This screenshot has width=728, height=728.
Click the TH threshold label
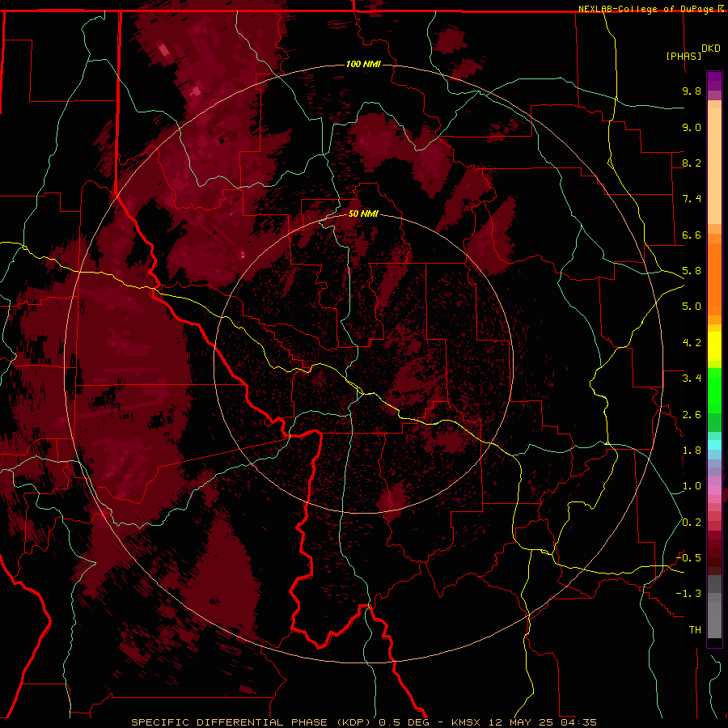pyautogui.click(x=695, y=630)
